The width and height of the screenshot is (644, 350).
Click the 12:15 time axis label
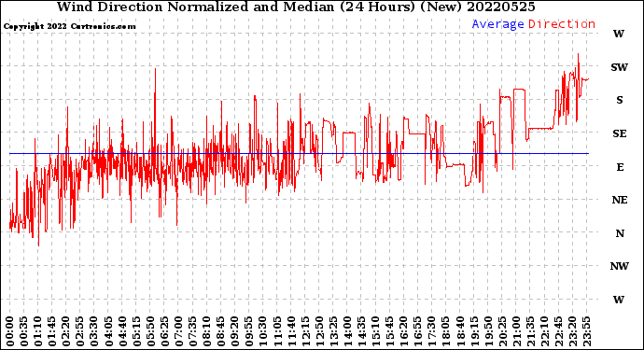pos(305,331)
